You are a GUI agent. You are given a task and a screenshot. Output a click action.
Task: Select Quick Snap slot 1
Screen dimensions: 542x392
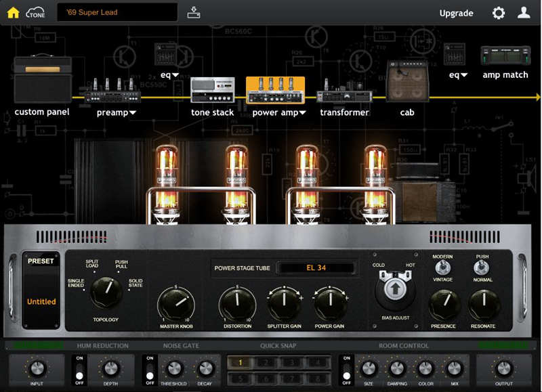[240, 363]
